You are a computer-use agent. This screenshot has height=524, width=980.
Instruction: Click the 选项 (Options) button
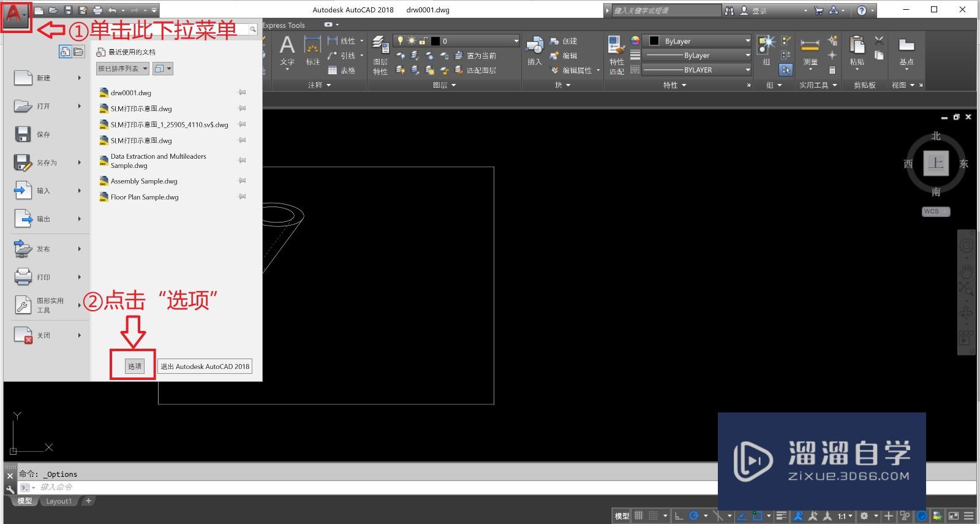[134, 366]
